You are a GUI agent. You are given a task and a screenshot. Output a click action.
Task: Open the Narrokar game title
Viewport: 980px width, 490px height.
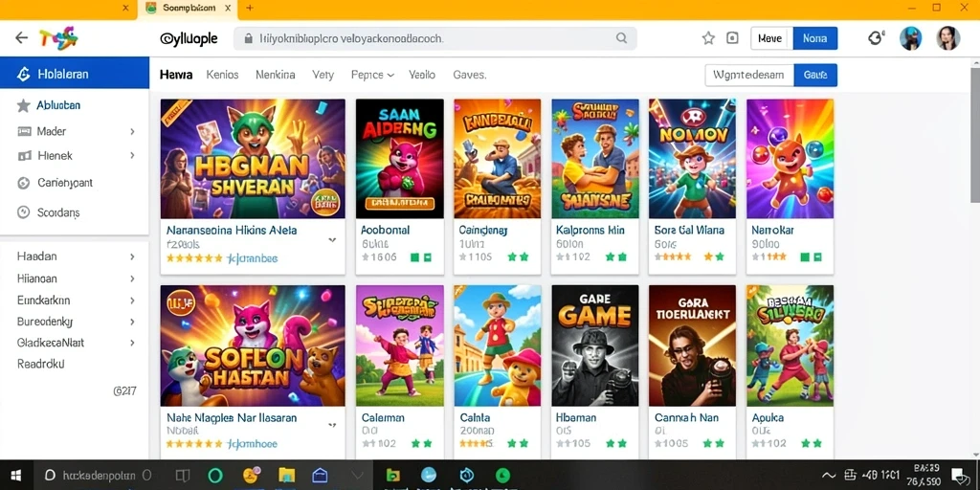pyautogui.click(x=772, y=230)
